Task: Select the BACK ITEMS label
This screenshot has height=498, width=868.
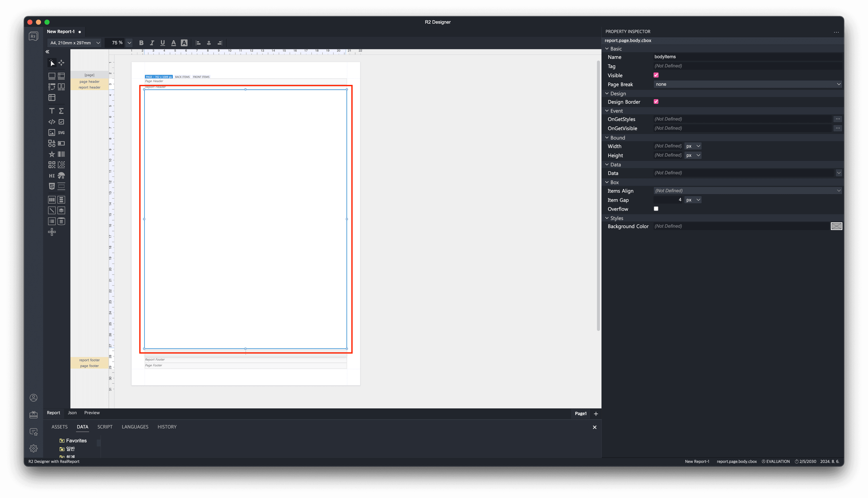Action: (x=182, y=77)
